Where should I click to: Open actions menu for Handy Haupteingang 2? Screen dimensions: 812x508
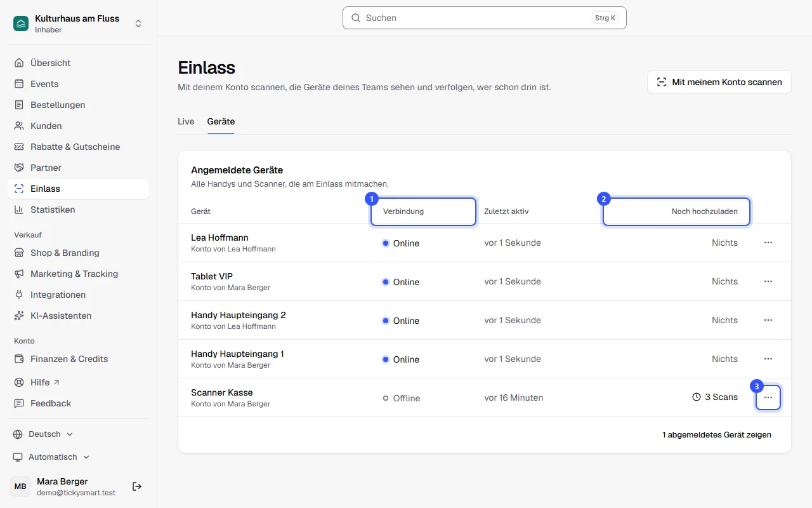click(768, 320)
